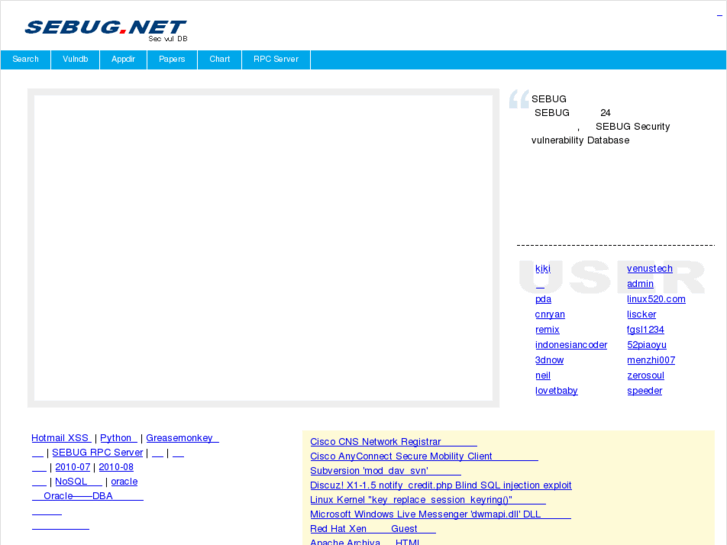Open Subversion 'mod_dav_svn' vulnerability entry
Screen dimensions: 727x545
(x=385, y=471)
